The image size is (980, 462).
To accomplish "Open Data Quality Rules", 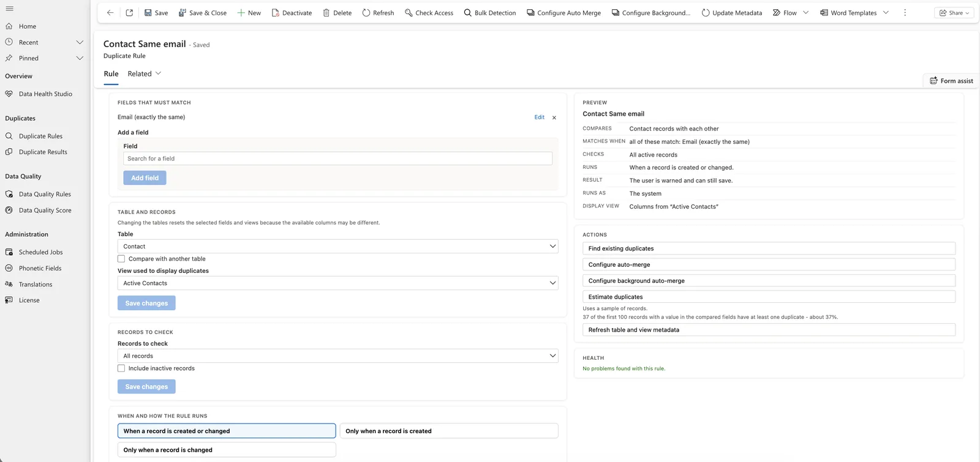I will (45, 195).
